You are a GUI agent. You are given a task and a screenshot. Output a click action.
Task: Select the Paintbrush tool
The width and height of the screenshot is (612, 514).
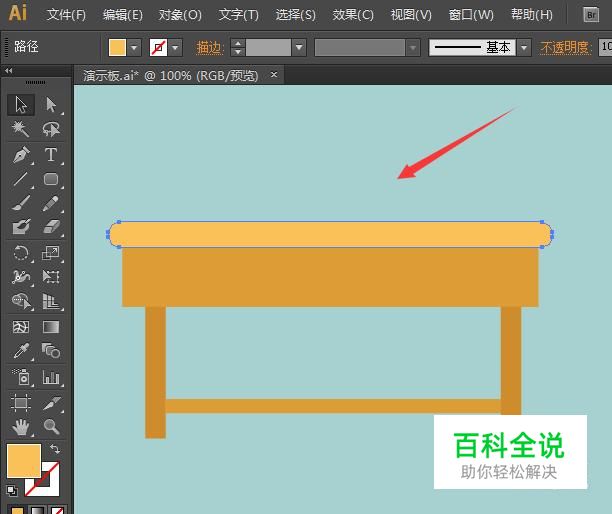point(20,203)
